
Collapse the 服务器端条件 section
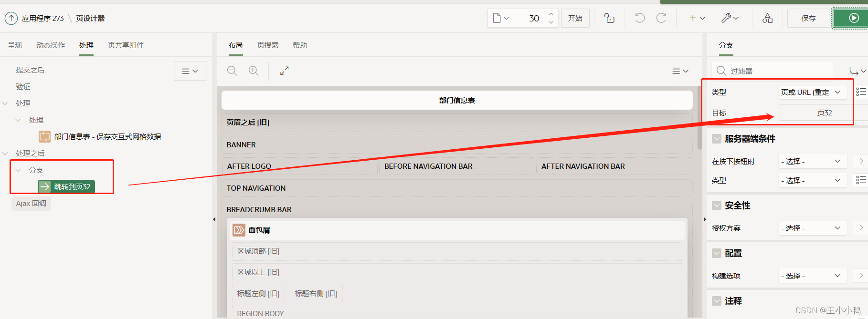(x=717, y=139)
